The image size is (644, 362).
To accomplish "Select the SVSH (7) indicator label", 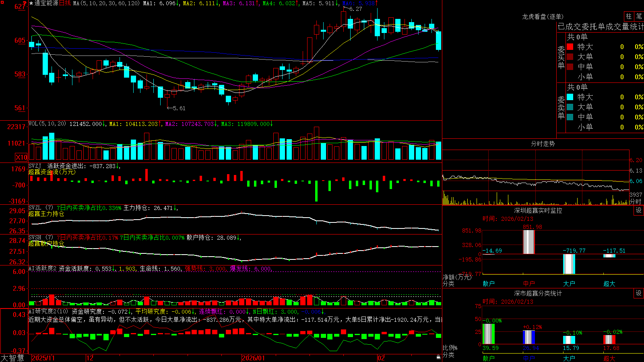I will pos(41,238).
